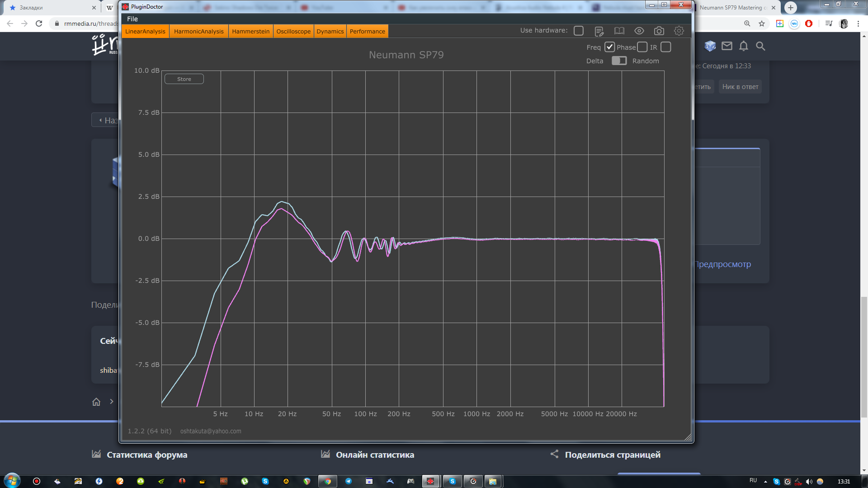The image size is (868, 488).
Task: Reload the page in Chrome
Action: (x=39, y=23)
